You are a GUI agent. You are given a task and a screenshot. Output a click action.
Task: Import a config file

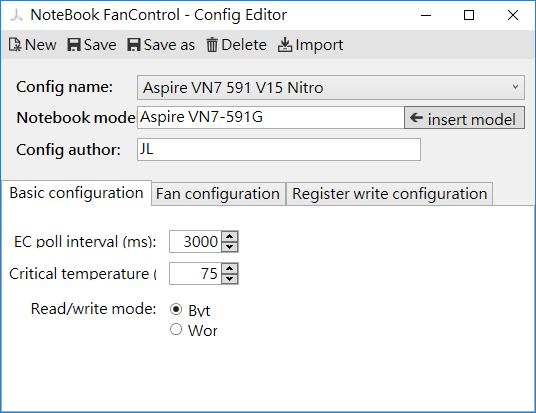point(310,45)
